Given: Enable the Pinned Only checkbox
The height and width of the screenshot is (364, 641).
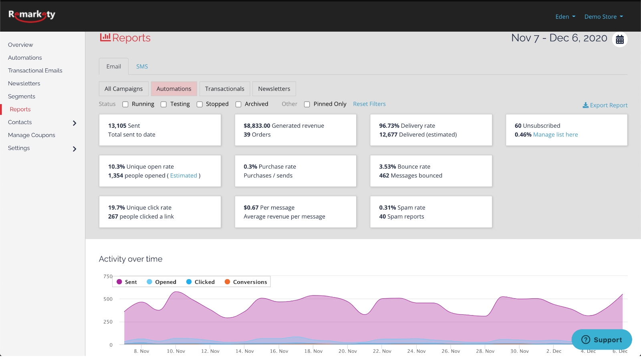Looking at the screenshot, I should pyautogui.click(x=307, y=104).
